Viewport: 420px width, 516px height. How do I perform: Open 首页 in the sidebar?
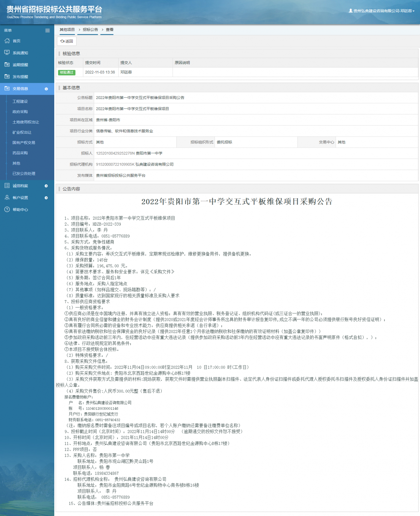pyautogui.click(x=16, y=41)
